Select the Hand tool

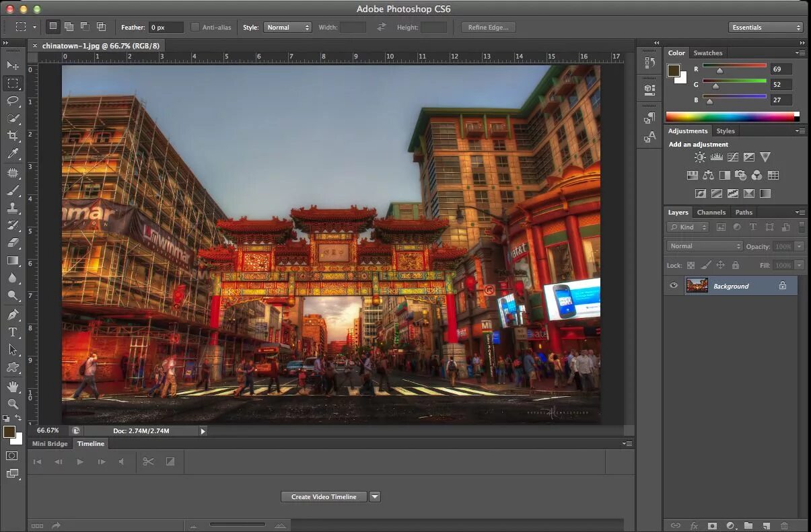13,386
